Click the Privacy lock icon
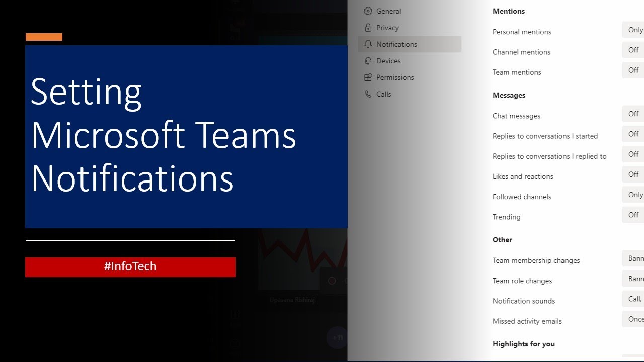 point(368,28)
